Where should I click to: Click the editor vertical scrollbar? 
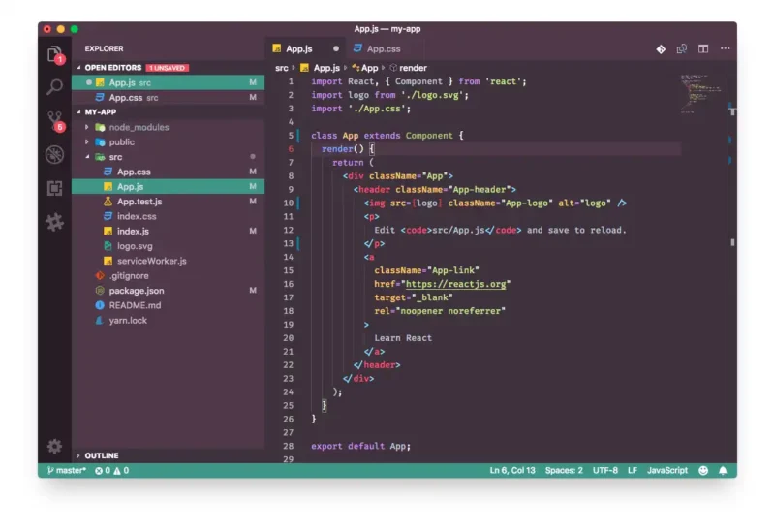[x=732, y=267]
